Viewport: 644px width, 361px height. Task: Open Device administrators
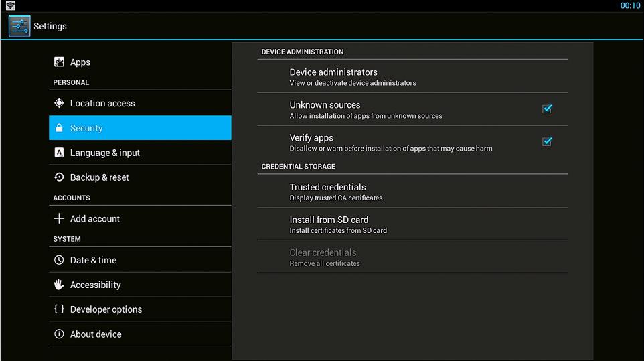click(x=412, y=76)
